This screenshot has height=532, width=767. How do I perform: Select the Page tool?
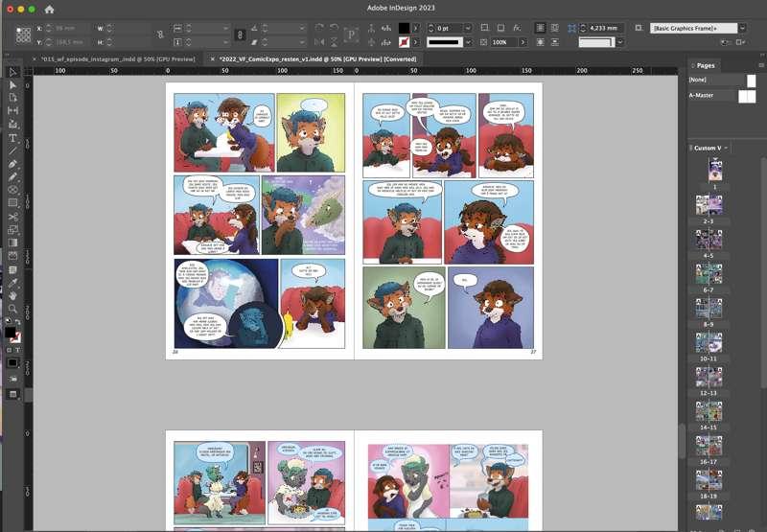[x=12, y=98]
